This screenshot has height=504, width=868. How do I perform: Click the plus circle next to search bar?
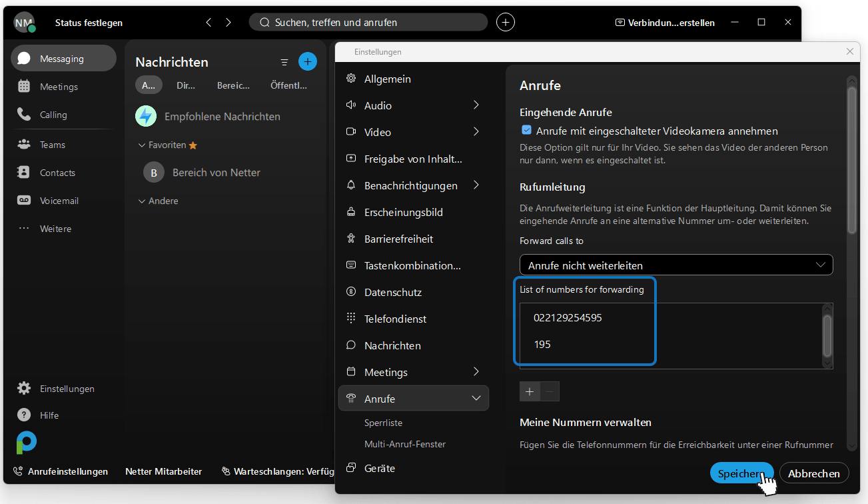click(x=506, y=22)
